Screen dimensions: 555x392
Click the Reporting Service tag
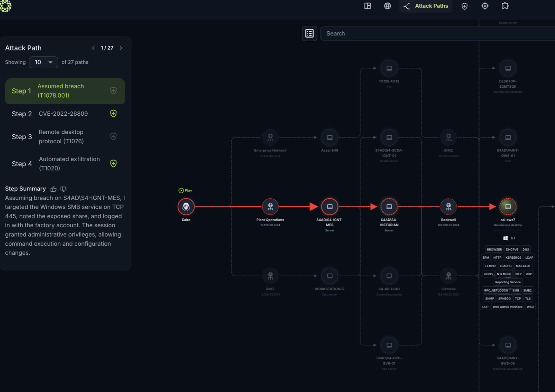[508, 282]
